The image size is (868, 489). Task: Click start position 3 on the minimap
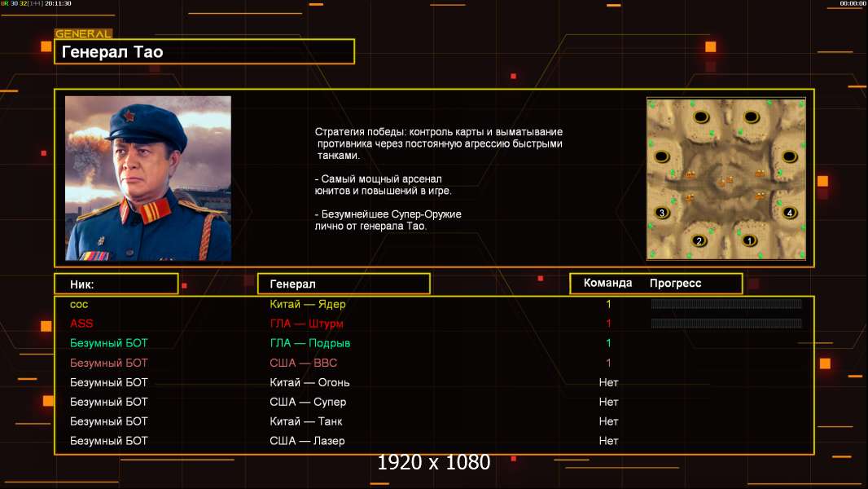[x=661, y=213]
